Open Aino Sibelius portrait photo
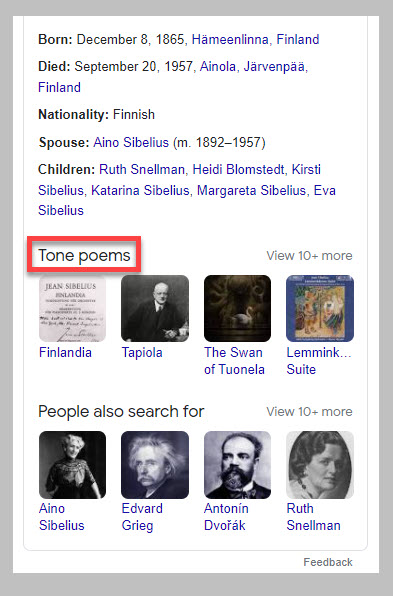Screen dimensions: 393x596 pos(72,464)
